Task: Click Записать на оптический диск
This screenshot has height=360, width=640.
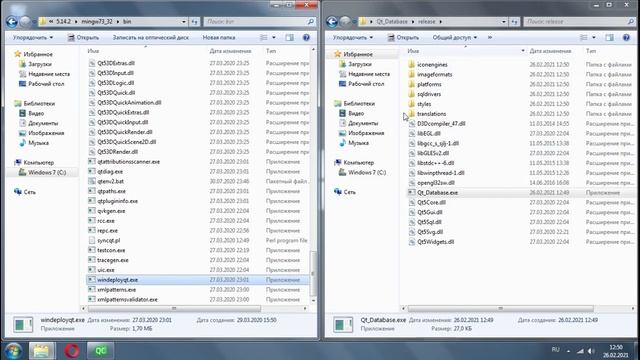Action: click(151, 38)
